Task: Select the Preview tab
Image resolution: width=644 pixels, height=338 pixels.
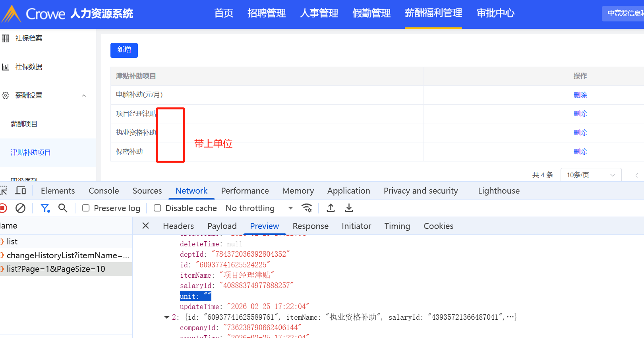Action: click(264, 226)
